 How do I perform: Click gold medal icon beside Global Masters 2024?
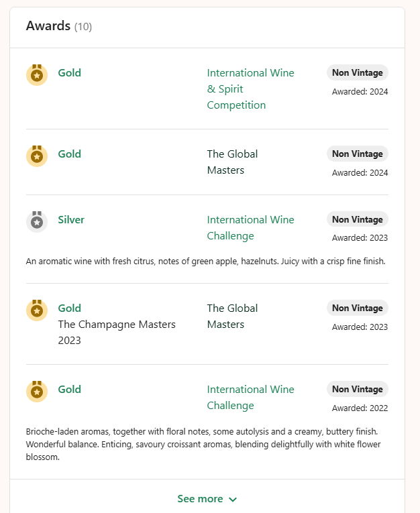[x=37, y=156]
